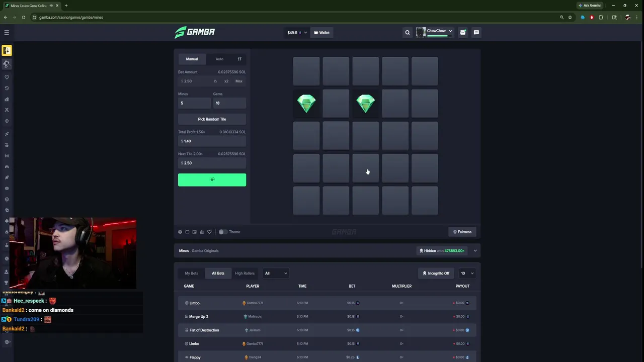This screenshot has height=362, width=644.
Task: Double bet with x2 button
Action: (226, 81)
